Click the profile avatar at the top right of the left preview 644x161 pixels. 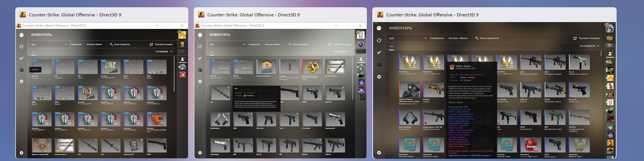pyautogui.click(x=182, y=35)
